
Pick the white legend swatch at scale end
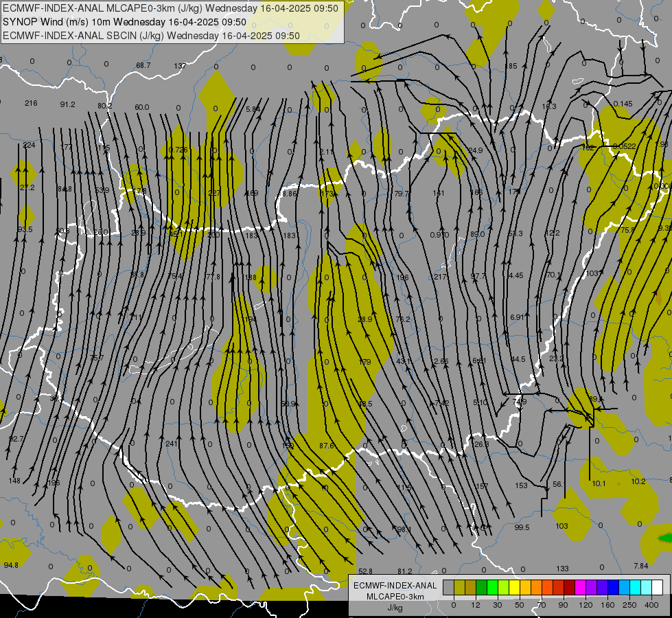[657, 588]
